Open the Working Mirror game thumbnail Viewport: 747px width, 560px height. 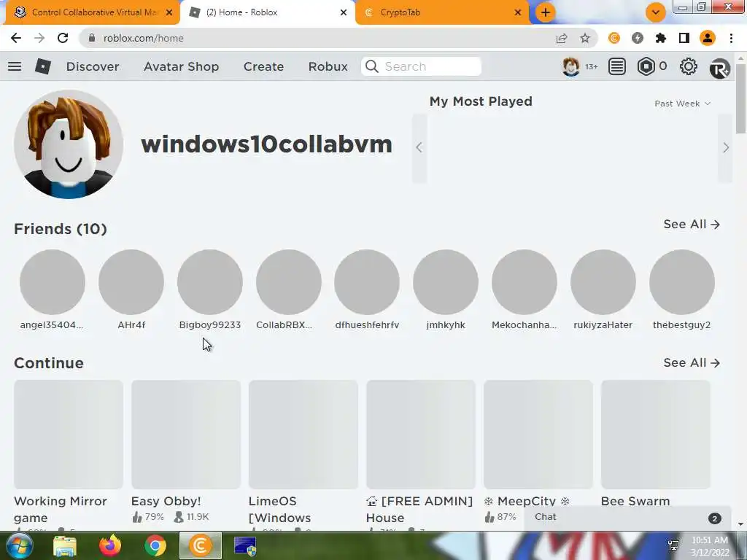(x=69, y=435)
